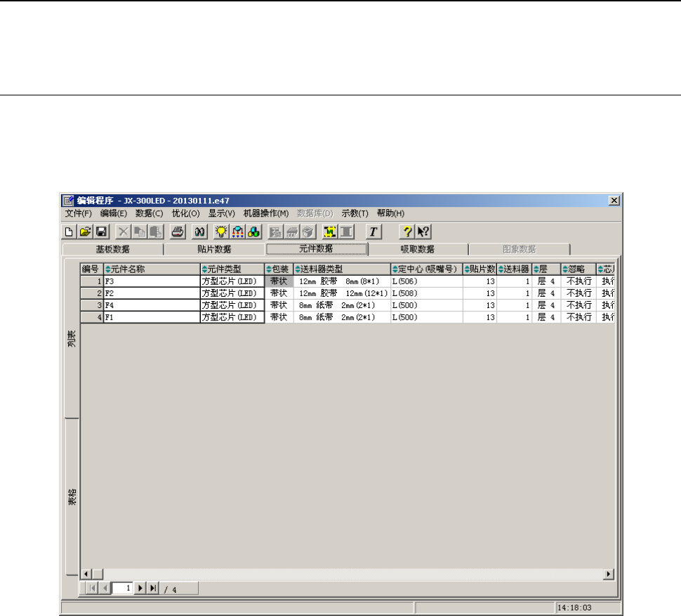Click the record number input field
Screen dimensions: 681x616
click(x=122, y=588)
